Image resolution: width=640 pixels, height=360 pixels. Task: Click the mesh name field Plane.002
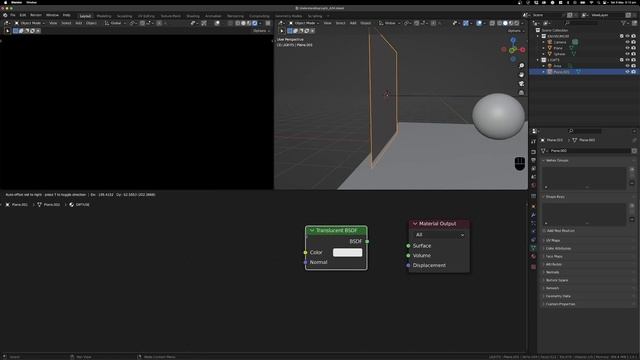(589, 151)
